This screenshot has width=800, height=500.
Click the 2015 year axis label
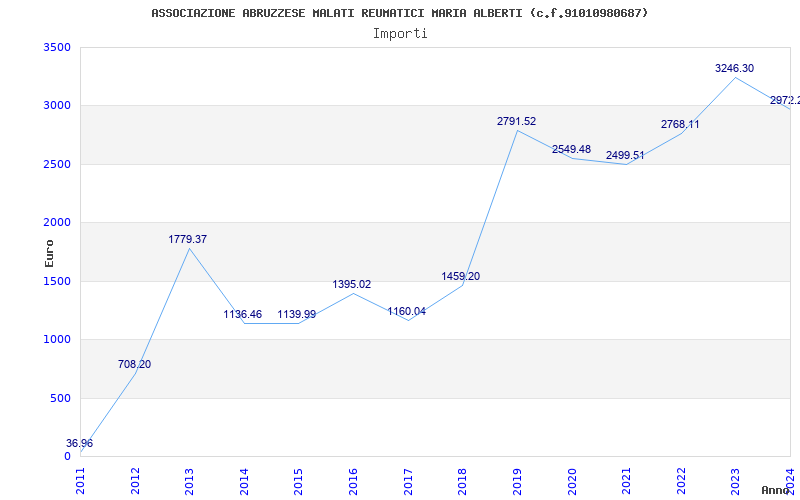(x=298, y=481)
